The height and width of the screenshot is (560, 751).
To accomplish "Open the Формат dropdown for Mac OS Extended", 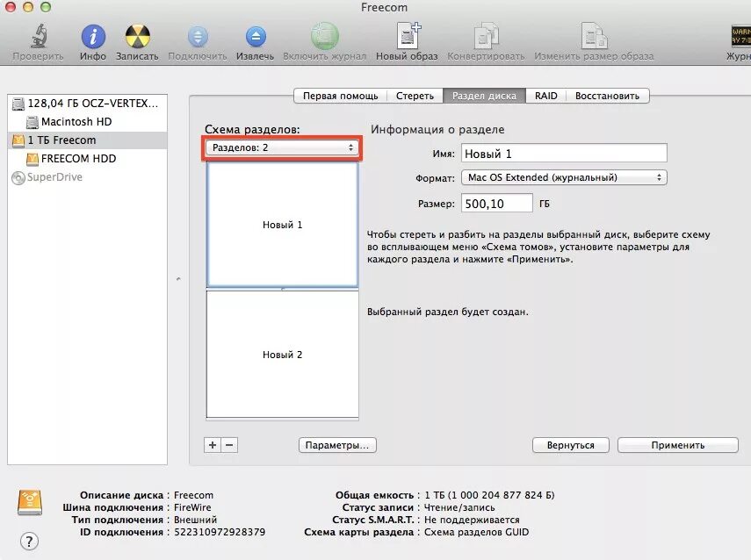I will (564, 177).
